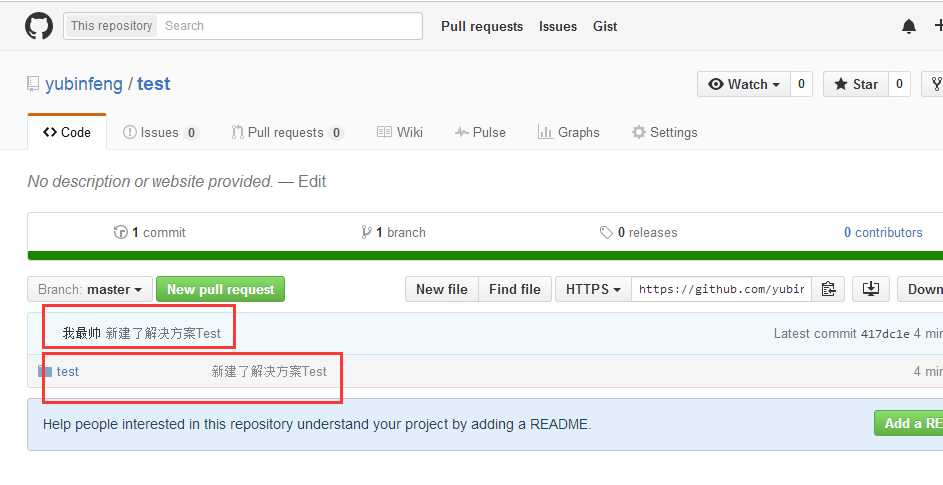Click the This repository search scope label
The width and height of the screenshot is (943, 485).
111,26
